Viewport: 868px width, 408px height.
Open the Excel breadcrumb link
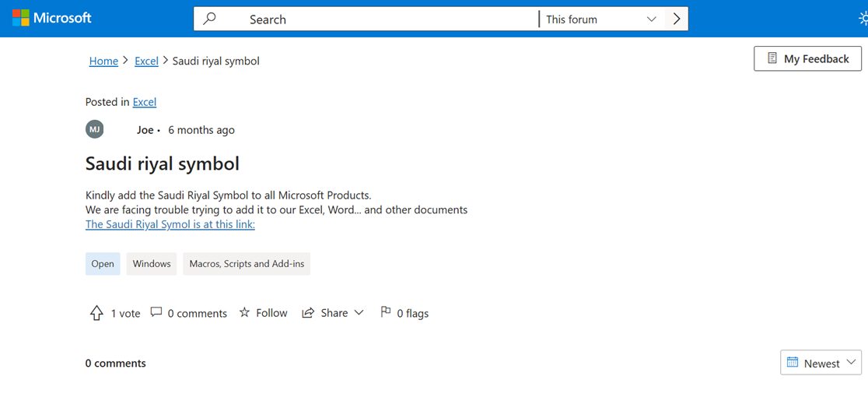click(147, 61)
